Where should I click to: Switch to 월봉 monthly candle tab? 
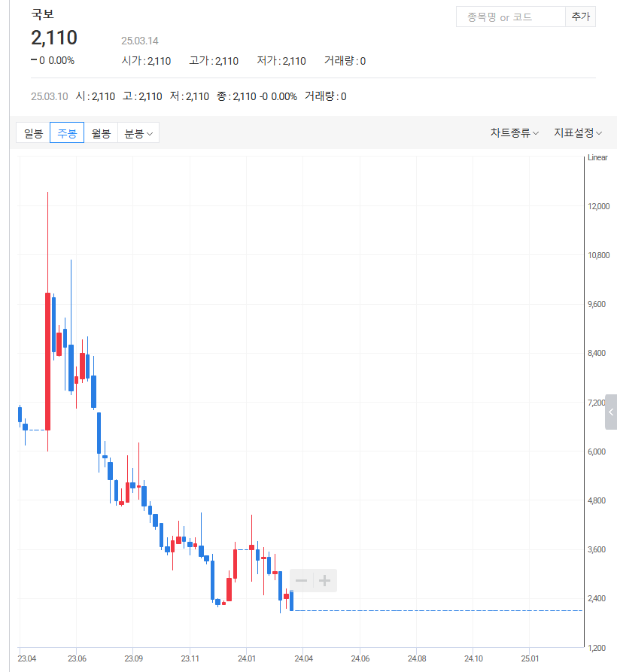tap(101, 133)
